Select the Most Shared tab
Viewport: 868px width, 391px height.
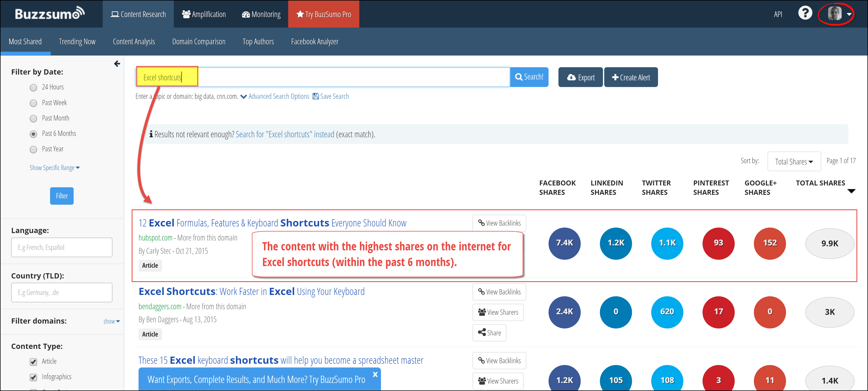click(x=25, y=42)
